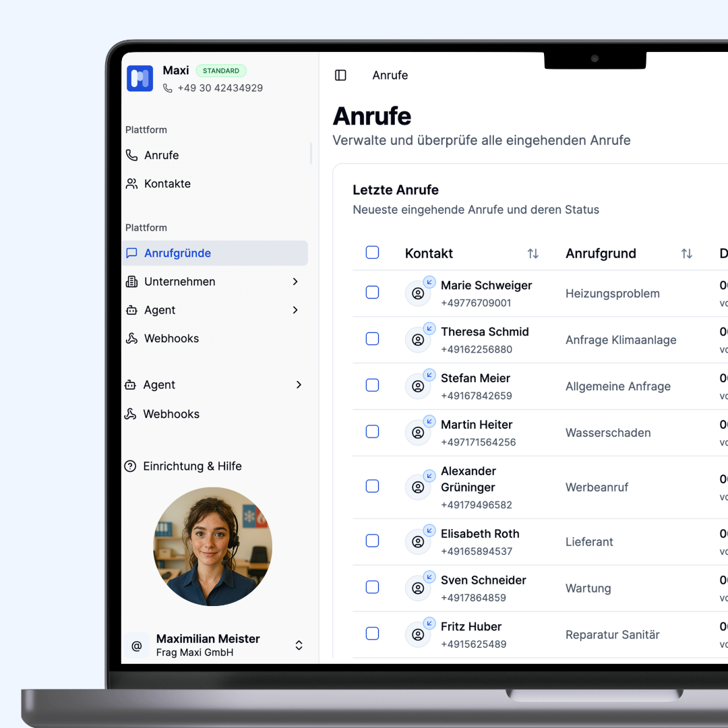Tick the checkbox for Martin Heiter

[x=372, y=431]
